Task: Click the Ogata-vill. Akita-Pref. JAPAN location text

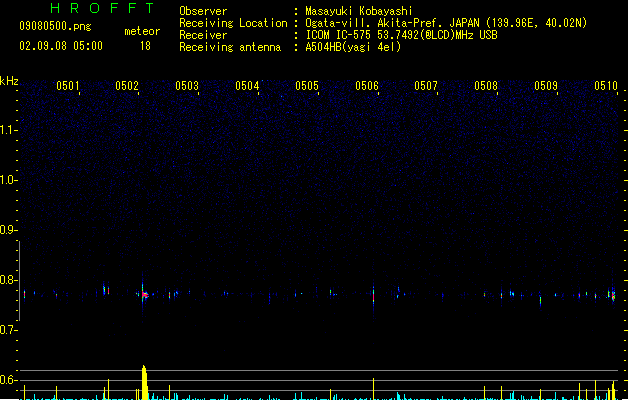Action: click(446, 23)
